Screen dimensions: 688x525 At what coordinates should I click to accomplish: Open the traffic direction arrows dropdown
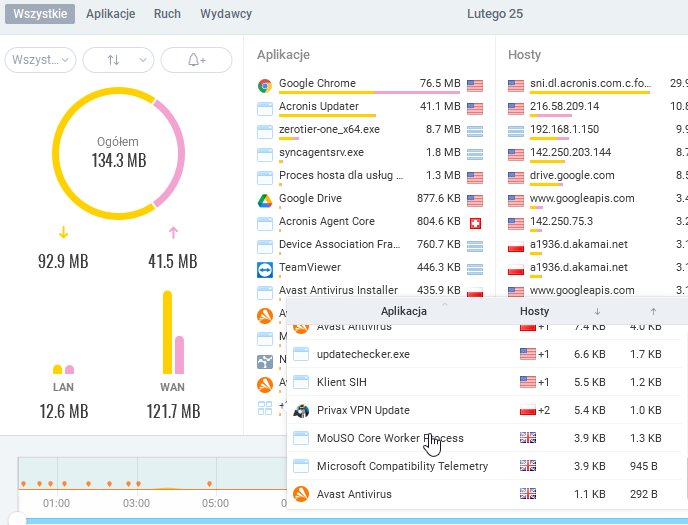pos(118,60)
